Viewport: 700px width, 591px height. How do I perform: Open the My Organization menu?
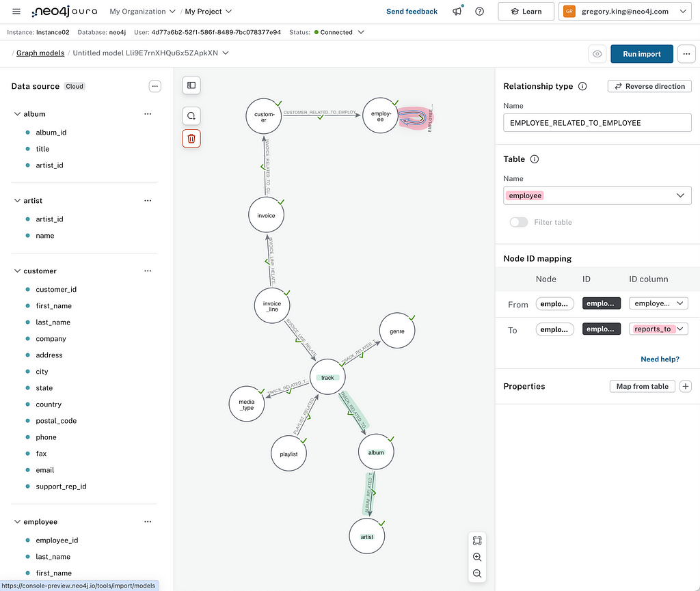[142, 12]
